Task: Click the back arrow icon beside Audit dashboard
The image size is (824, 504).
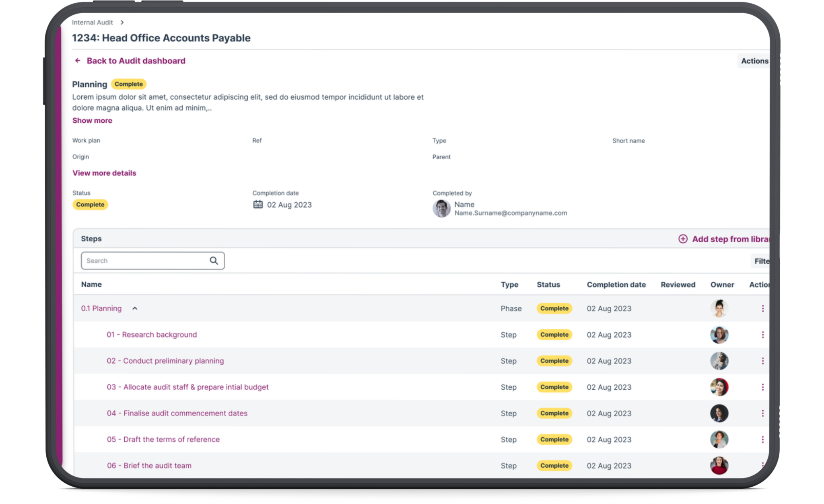Action: [78, 61]
